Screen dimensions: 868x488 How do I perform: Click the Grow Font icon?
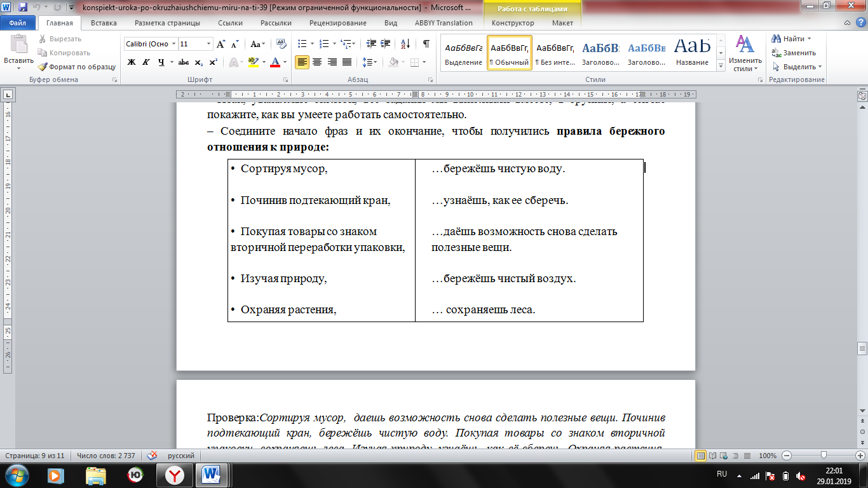pos(220,44)
